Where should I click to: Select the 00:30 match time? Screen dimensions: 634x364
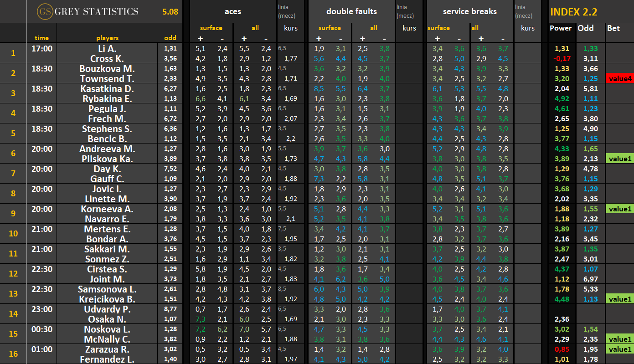41,328
